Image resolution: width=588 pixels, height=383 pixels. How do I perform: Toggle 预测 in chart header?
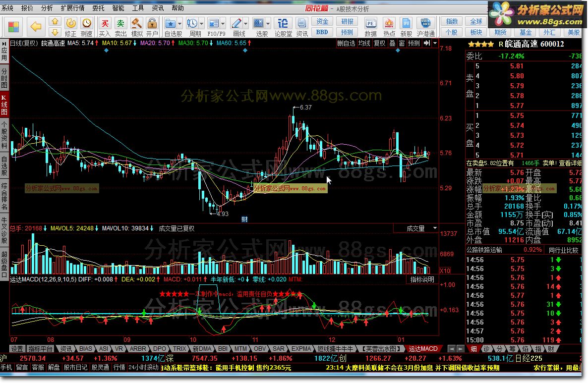414,44
